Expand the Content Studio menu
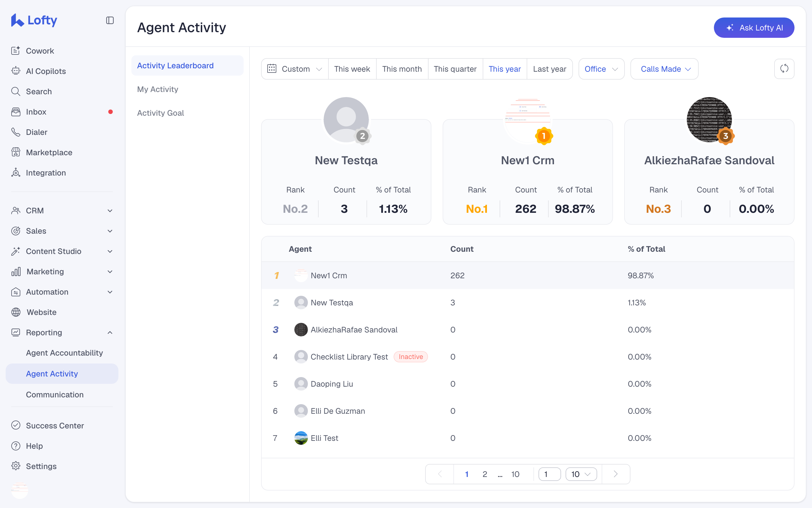 (62, 251)
